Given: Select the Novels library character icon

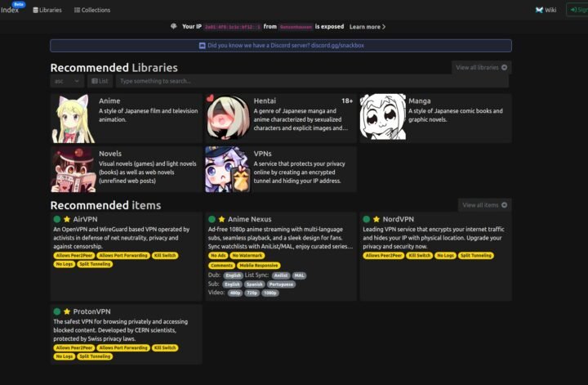Looking at the screenshot, I should (x=73, y=169).
